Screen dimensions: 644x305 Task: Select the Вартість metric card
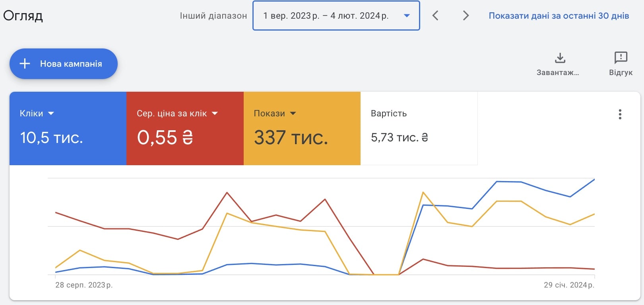[419, 128]
